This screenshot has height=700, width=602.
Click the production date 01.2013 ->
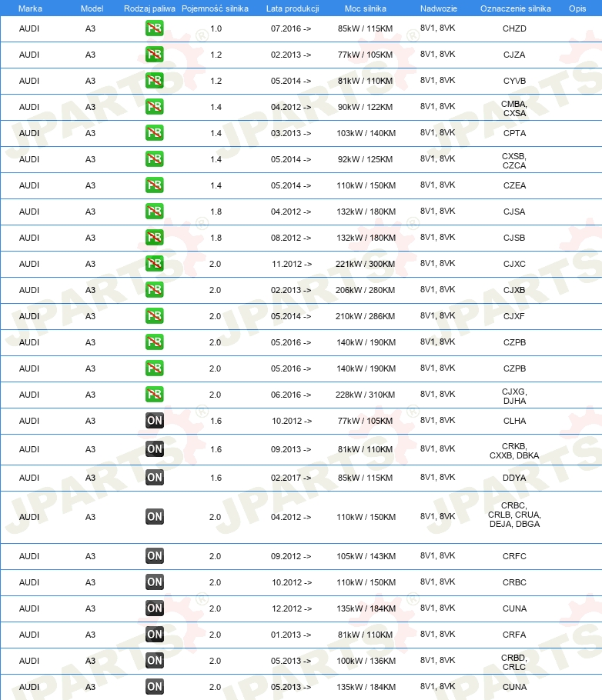pyautogui.click(x=291, y=635)
